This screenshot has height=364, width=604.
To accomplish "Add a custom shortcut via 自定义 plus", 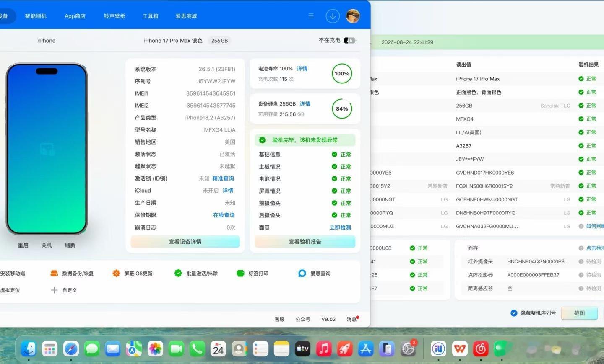I will [64, 290].
